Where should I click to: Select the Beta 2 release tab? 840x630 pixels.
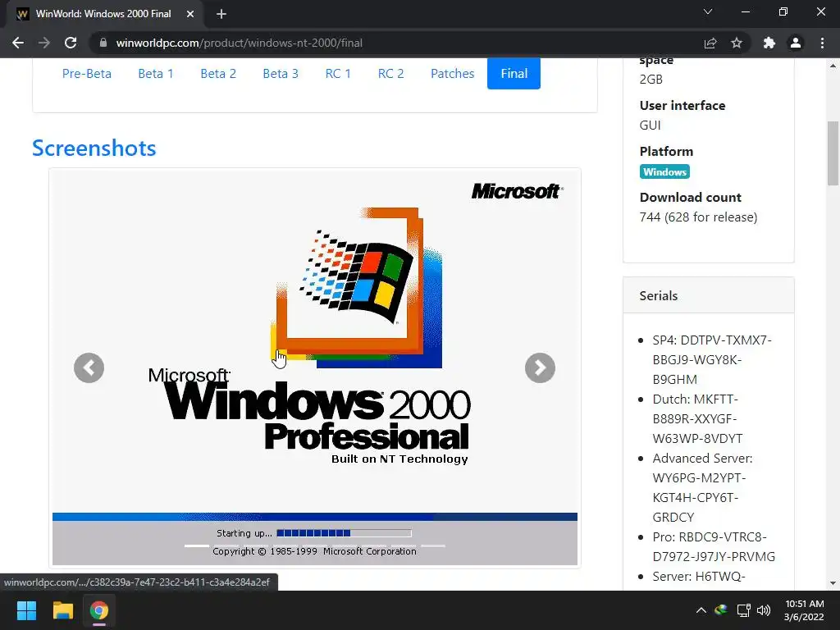pos(218,73)
